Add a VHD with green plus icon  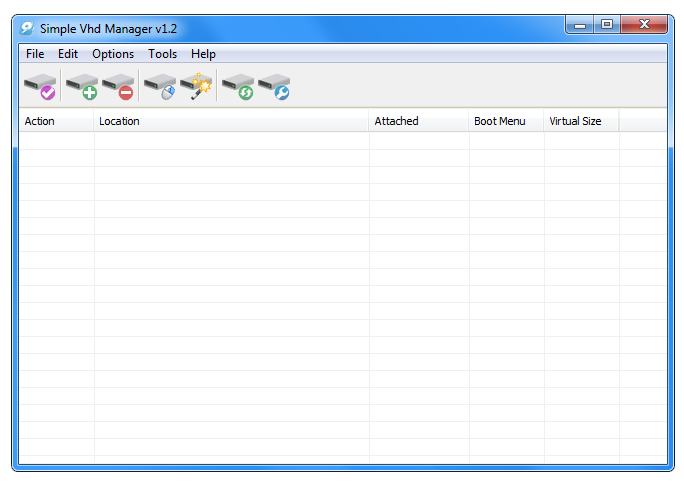point(82,86)
